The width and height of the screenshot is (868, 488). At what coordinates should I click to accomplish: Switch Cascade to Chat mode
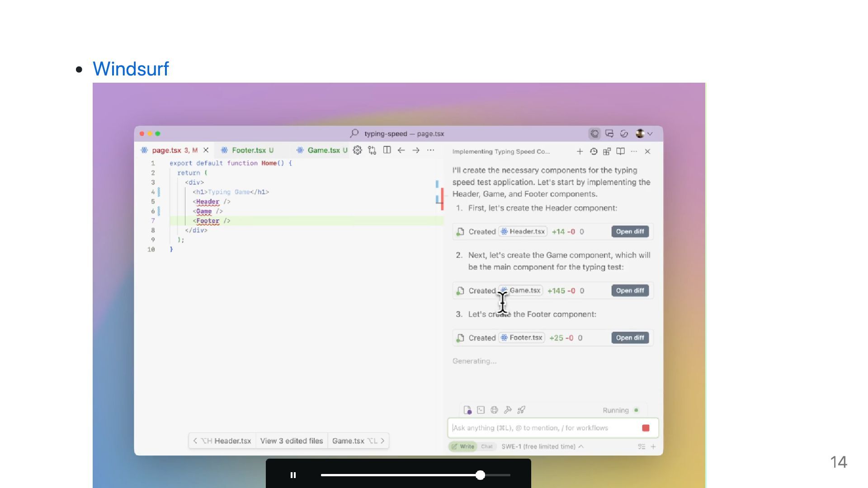point(487,446)
